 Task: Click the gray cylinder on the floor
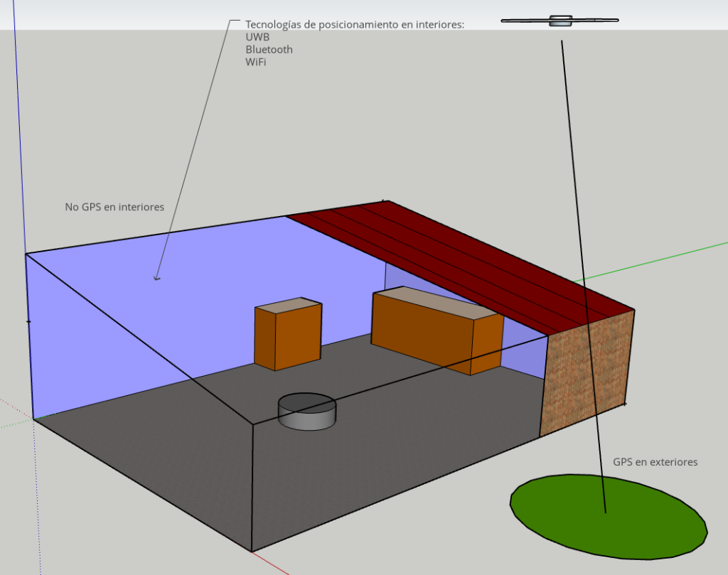click(x=306, y=412)
